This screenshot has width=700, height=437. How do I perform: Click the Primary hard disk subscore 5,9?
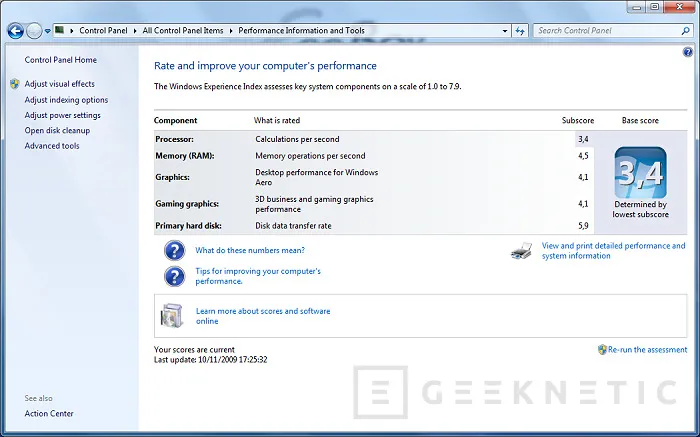pos(583,226)
